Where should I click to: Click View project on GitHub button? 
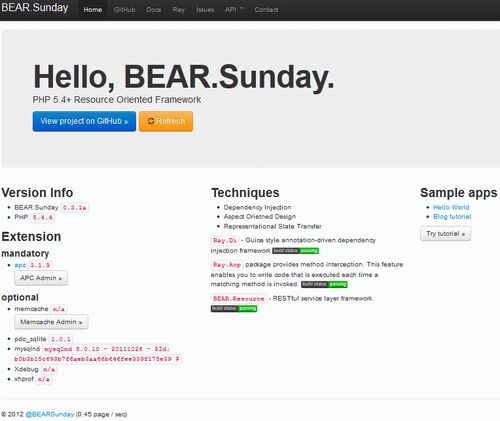[84, 121]
